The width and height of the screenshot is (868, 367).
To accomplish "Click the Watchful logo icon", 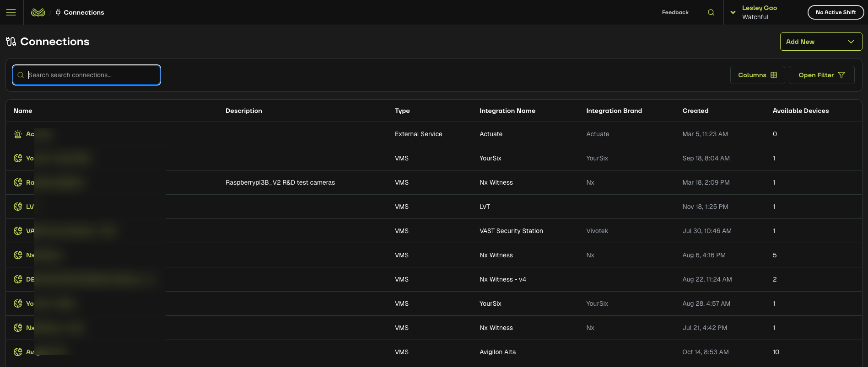I will [38, 12].
